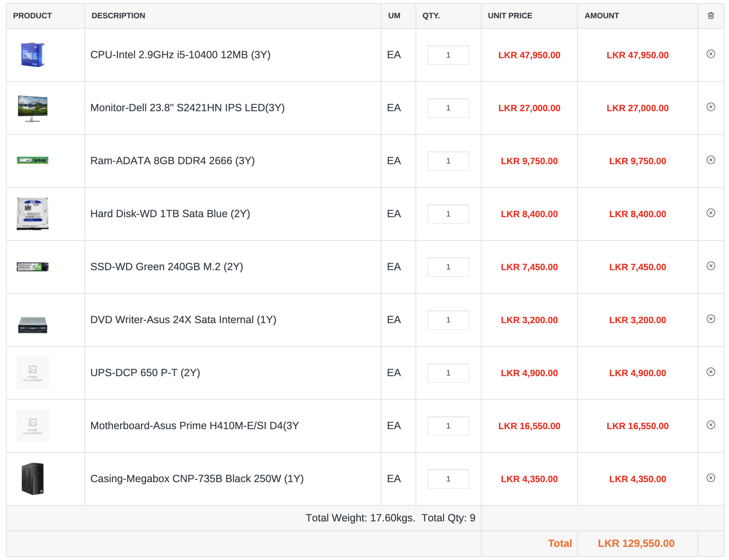Remove the SSD-WD Green 240GB item
The height and width of the screenshot is (560, 729).
tap(711, 266)
